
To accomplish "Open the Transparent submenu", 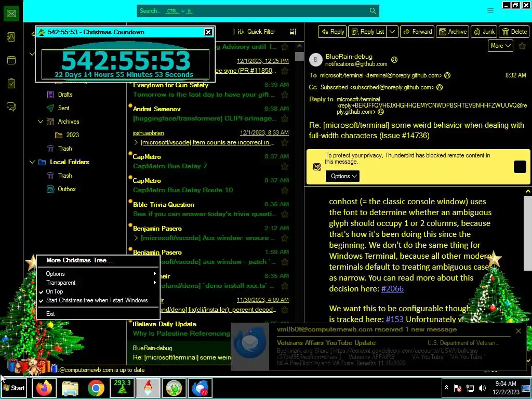I will (98, 283).
